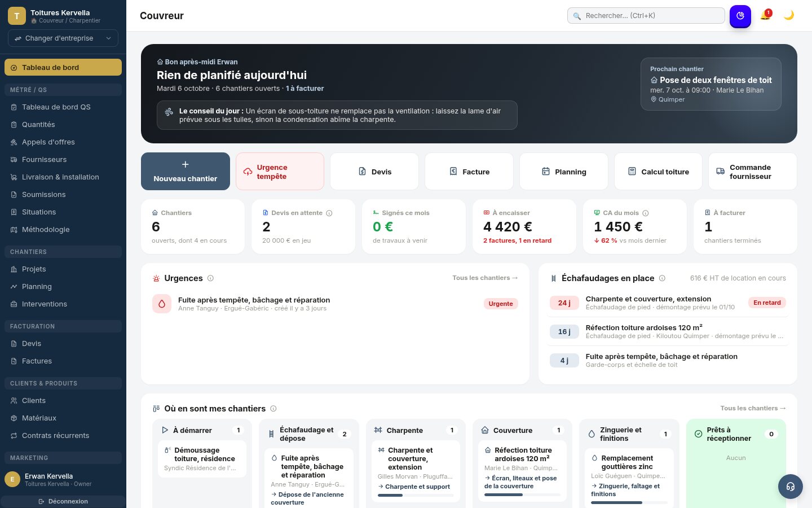Click the Erwan Kervella user avatar
Screen dimensions: 812x508
[x=12, y=479]
